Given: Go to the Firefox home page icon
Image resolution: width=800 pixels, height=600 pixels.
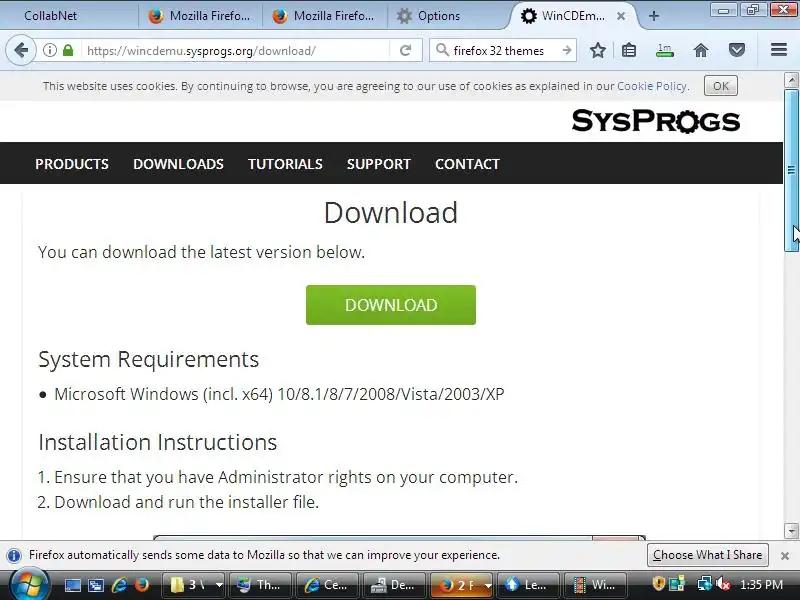Looking at the screenshot, I should (701, 51).
